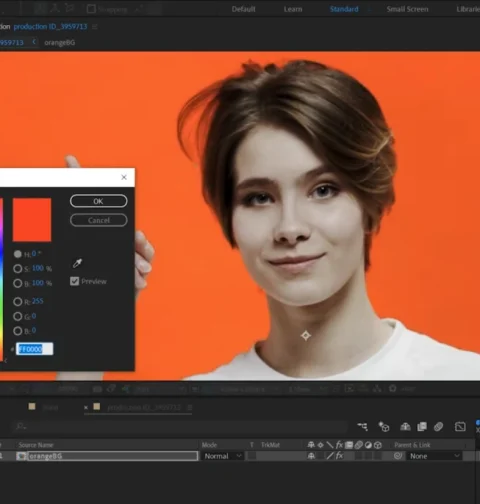The height and width of the screenshot is (504, 480).
Task: Open the Parent None dropdown for orangeBG
Action: tap(434, 456)
